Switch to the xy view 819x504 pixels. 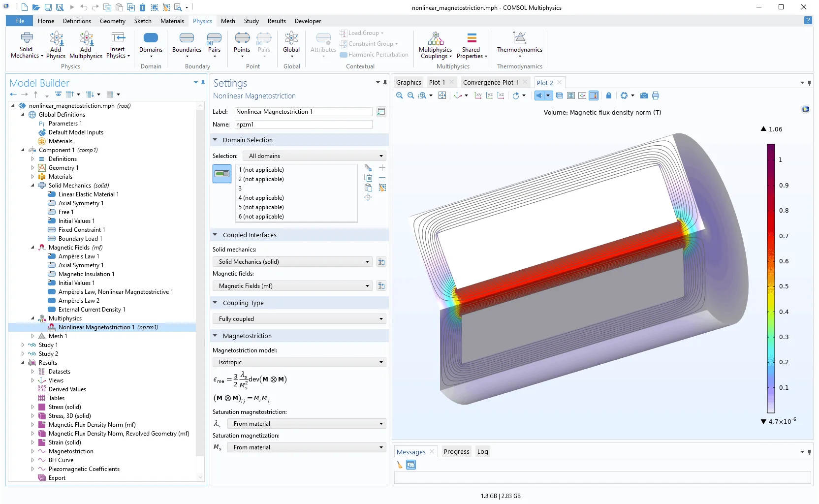point(477,95)
